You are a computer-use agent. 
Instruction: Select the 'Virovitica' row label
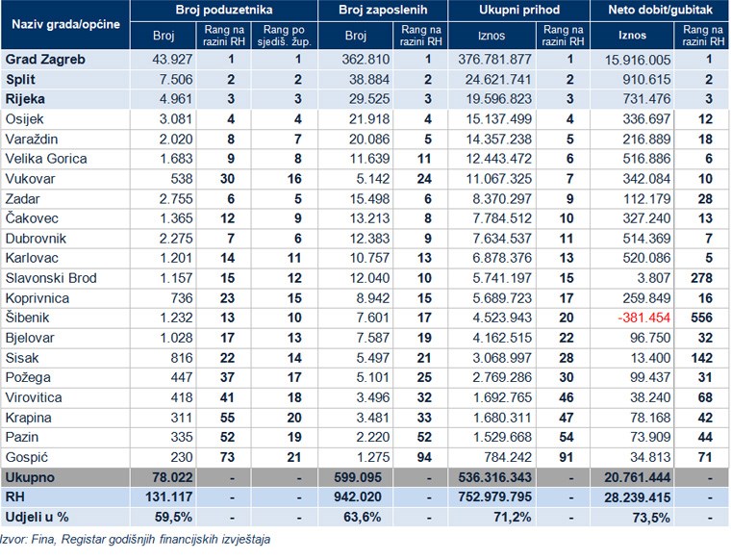point(34,397)
